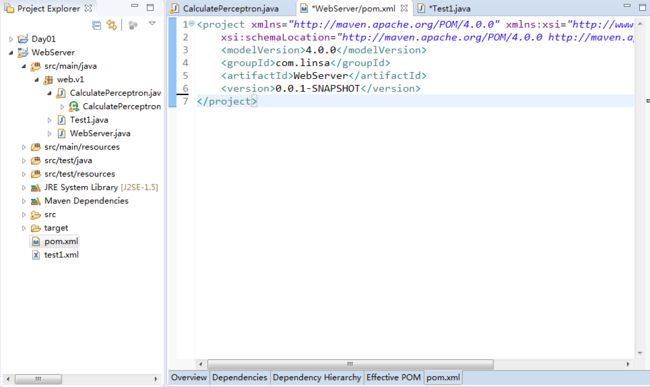Screen dimensions: 650x387
Task: Click the pom.xml Maven file icon
Action: 36,241
